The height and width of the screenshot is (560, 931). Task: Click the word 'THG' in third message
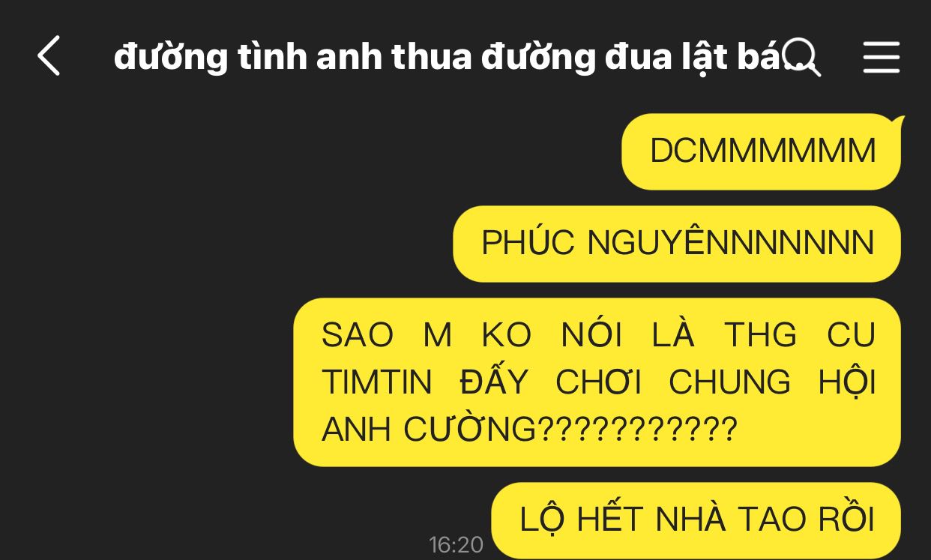pos(761,335)
